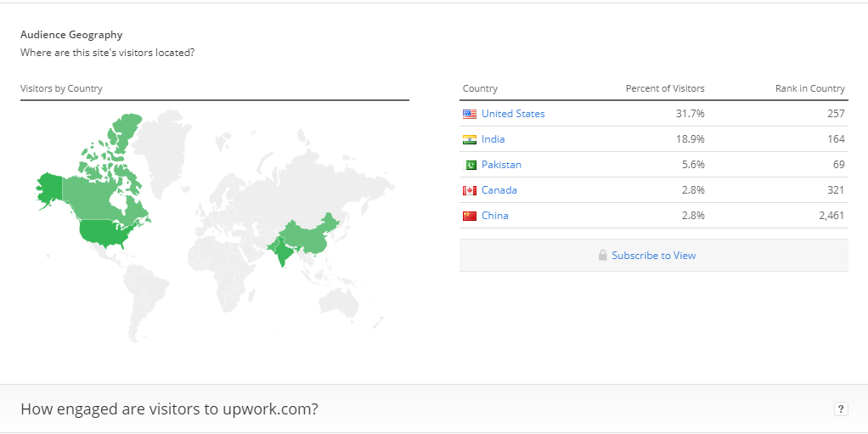Open the United States country link
Viewport: 868px width, 434px height.
tap(513, 114)
